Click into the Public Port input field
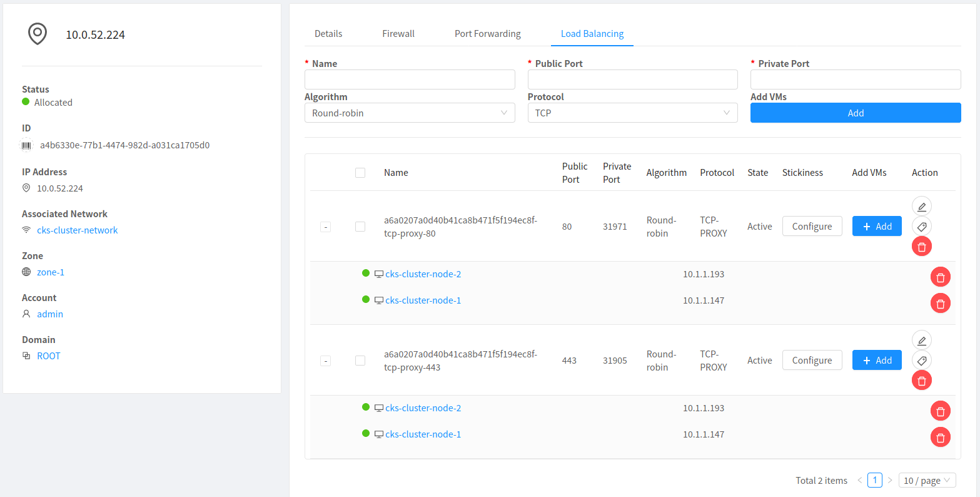The width and height of the screenshot is (980, 497). point(632,79)
